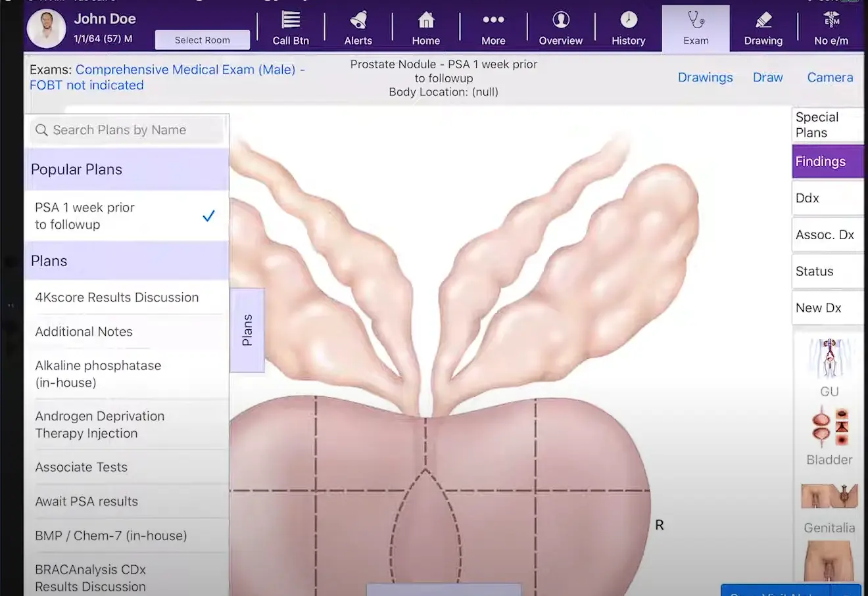The width and height of the screenshot is (868, 596).
Task: Expand the Special Plans section
Action: pos(826,125)
